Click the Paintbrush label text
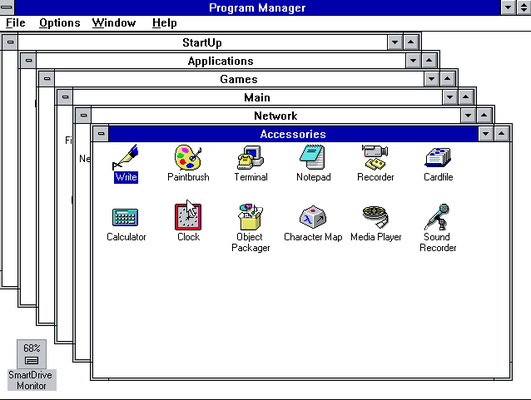The image size is (531, 400). tap(188, 177)
